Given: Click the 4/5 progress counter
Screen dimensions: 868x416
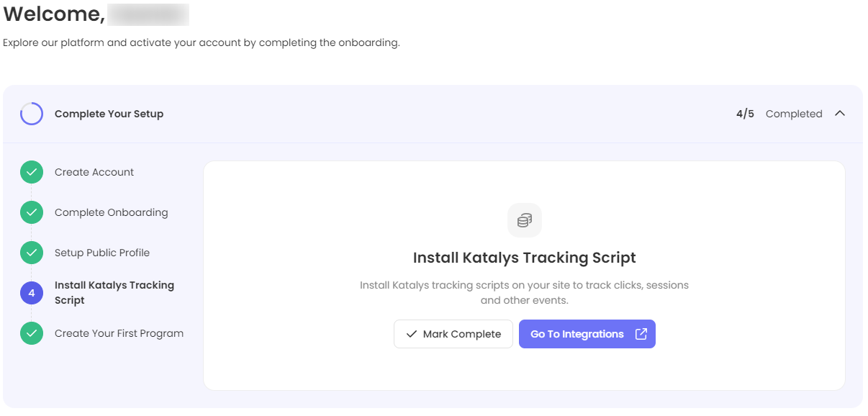Looking at the screenshot, I should pos(745,114).
